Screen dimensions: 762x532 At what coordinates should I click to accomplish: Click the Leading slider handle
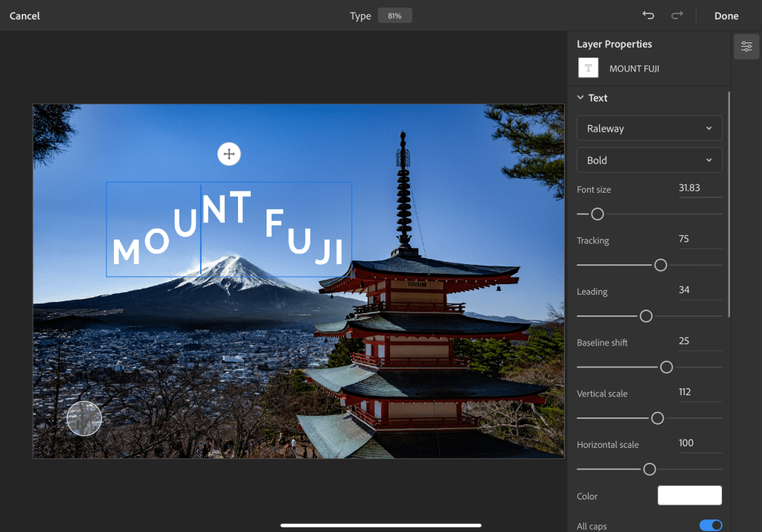[x=646, y=315]
